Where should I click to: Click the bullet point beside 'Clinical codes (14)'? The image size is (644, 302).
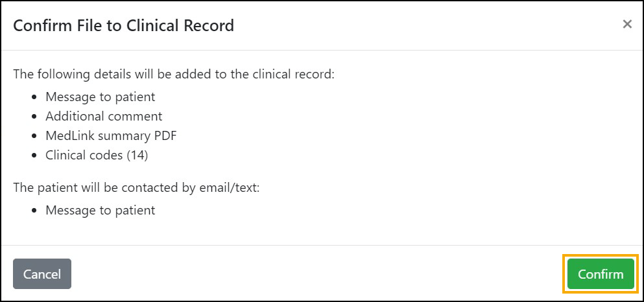click(x=35, y=156)
